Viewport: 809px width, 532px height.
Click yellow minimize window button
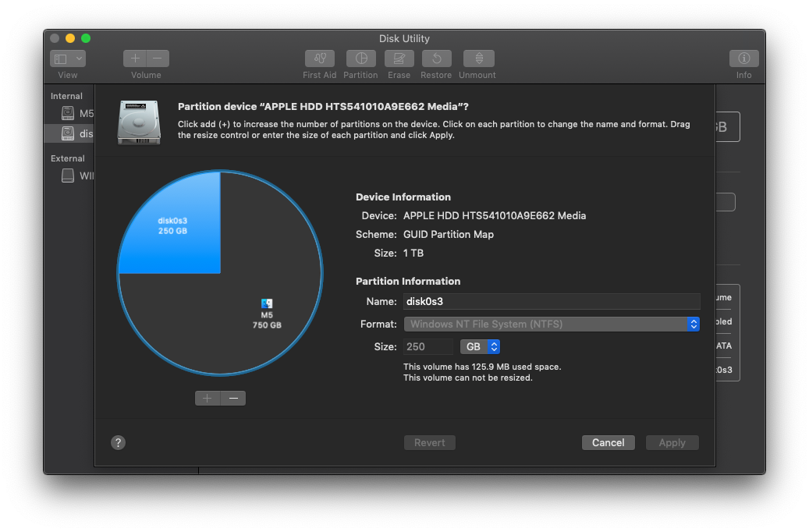70,38
